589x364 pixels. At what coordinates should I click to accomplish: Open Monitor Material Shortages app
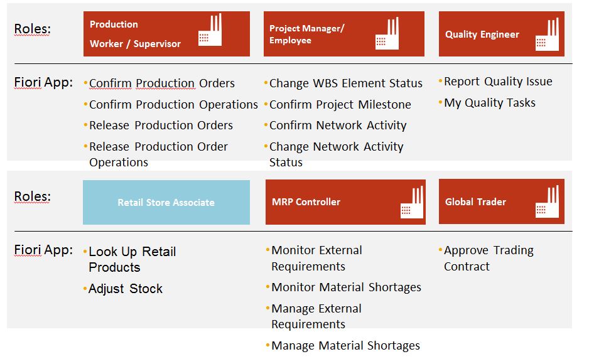346,287
